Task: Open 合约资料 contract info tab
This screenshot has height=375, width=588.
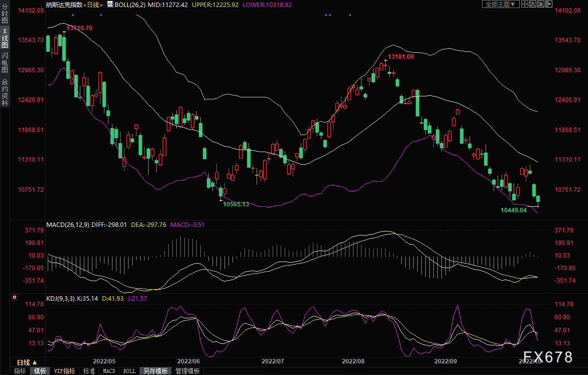Action: (x=5, y=92)
